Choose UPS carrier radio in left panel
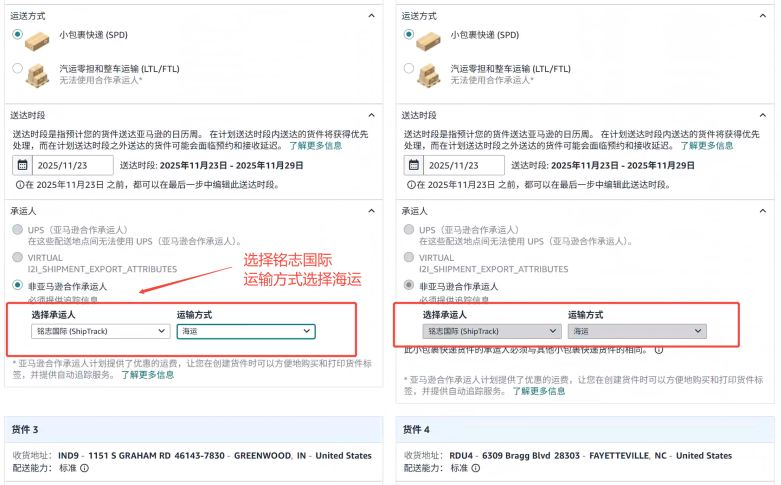The image size is (781, 485). coord(17,229)
